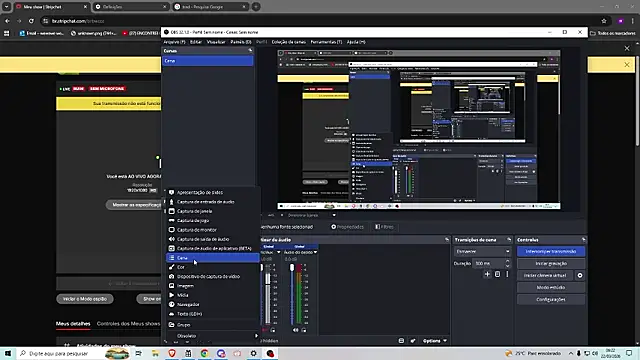Switch to the Definições browser tab
The image size is (640, 360).
131,7
